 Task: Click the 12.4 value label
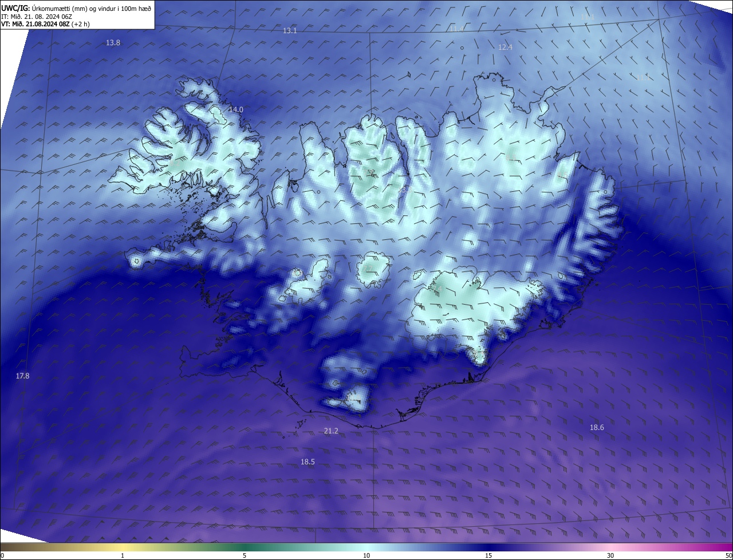(x=505, y=47)
